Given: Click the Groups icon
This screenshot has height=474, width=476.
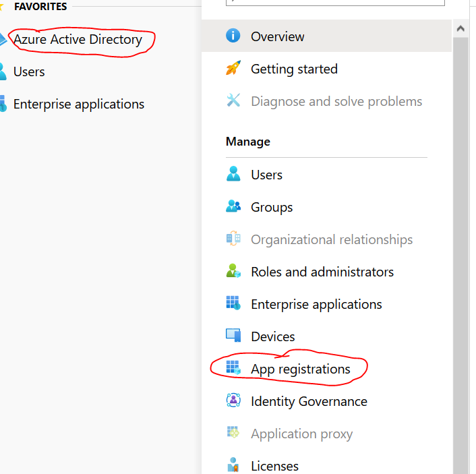Looking at the screenshot, I should point(233,206).
